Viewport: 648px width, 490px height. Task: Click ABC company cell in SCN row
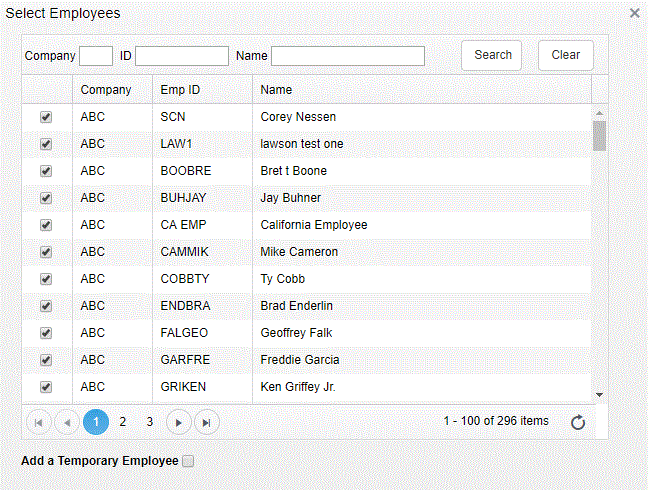[112, 117]
